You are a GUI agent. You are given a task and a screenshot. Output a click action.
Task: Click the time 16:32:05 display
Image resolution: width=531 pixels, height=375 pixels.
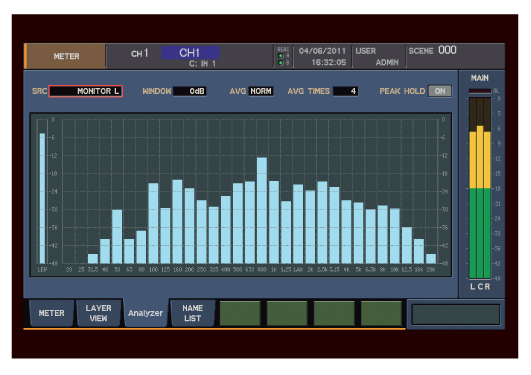[x=328, y=62]
